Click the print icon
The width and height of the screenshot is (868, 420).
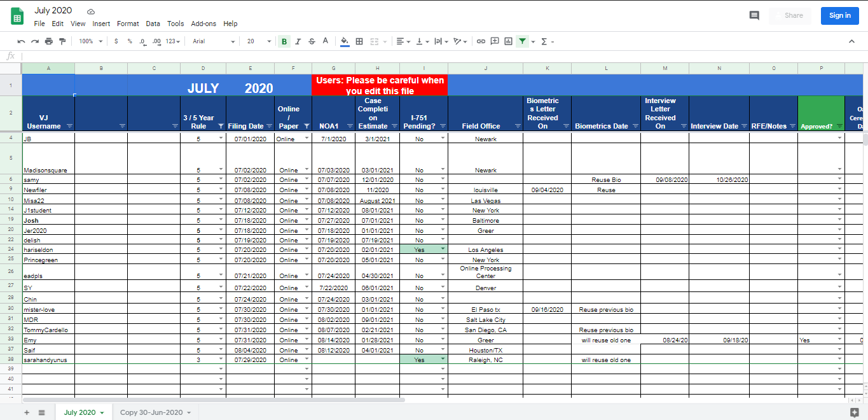pyautogui.click(x=49, y=41)
